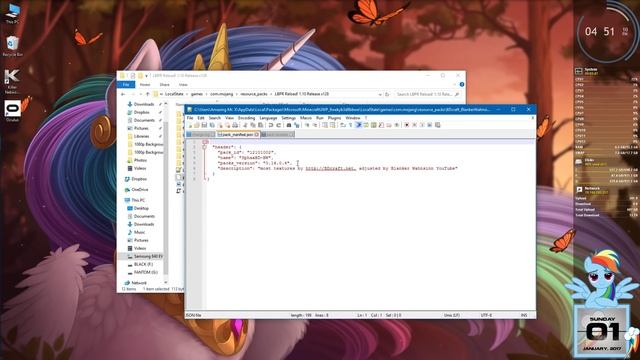This screenshot has height=360, width=640.
Task: Open the Share tab in File Explorer
Action: (164, 84)
